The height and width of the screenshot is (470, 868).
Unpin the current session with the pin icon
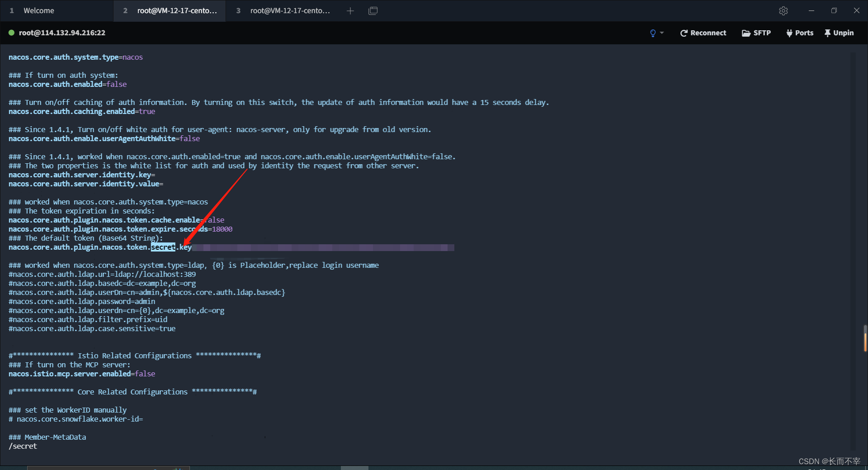point(828,33)
